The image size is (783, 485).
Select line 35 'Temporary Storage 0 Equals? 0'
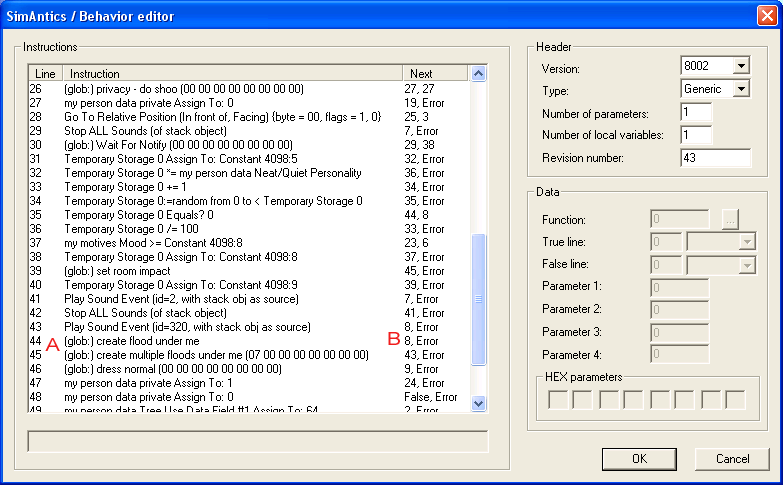click(x=249, y=215)
